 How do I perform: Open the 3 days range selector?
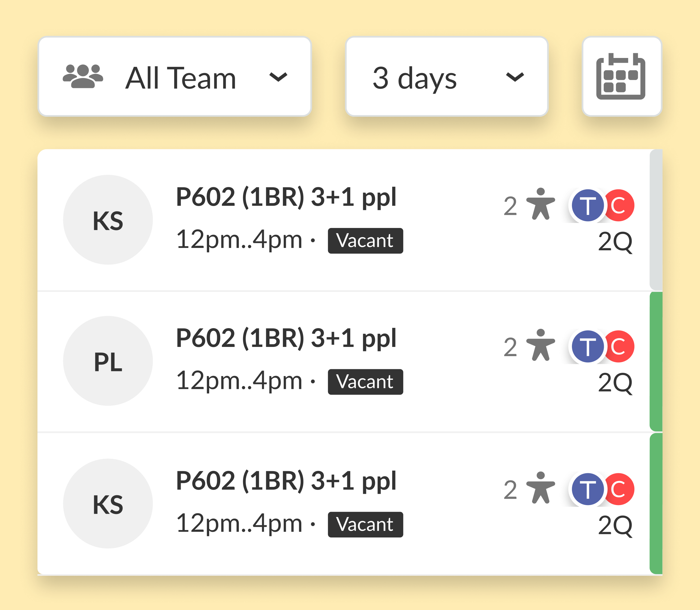(x=447, y=77)
